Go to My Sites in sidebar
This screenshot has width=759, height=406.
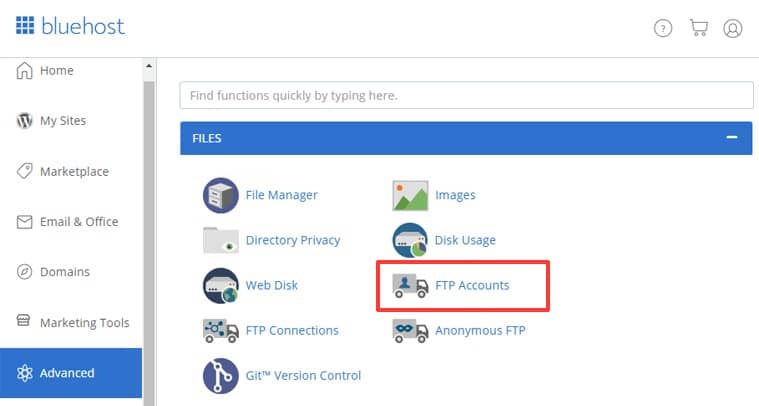(x=62, y=121)
